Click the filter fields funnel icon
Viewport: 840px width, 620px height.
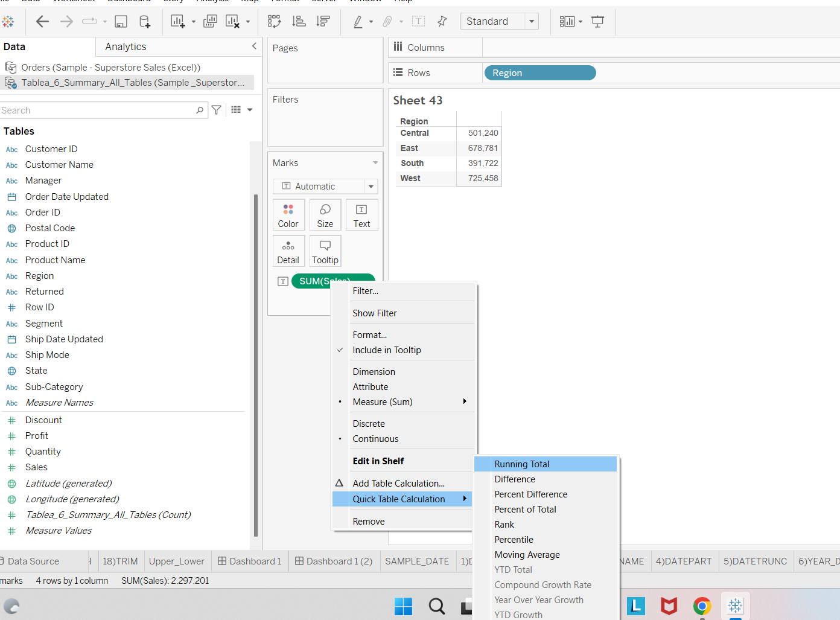[217, 110]
